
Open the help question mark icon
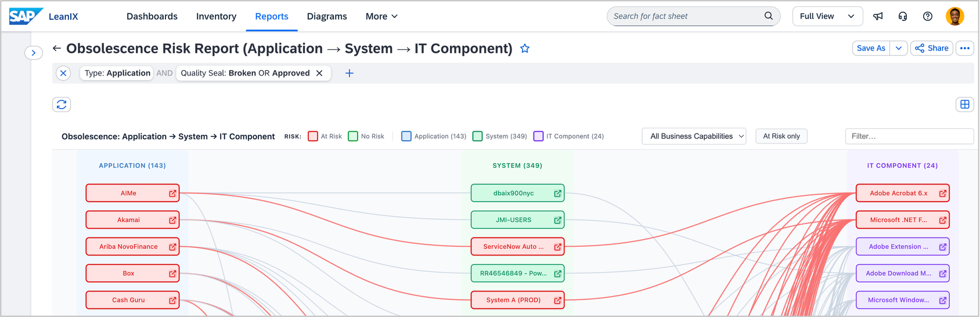[928, 16]
